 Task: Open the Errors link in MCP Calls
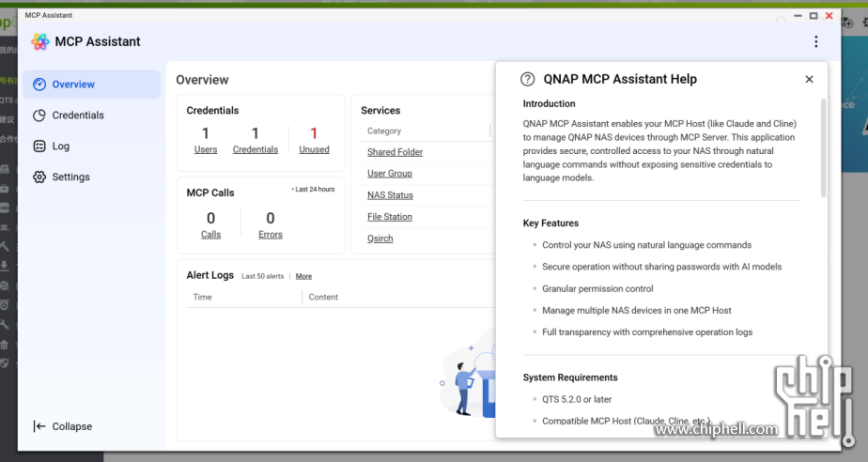(x=271, y=235)
